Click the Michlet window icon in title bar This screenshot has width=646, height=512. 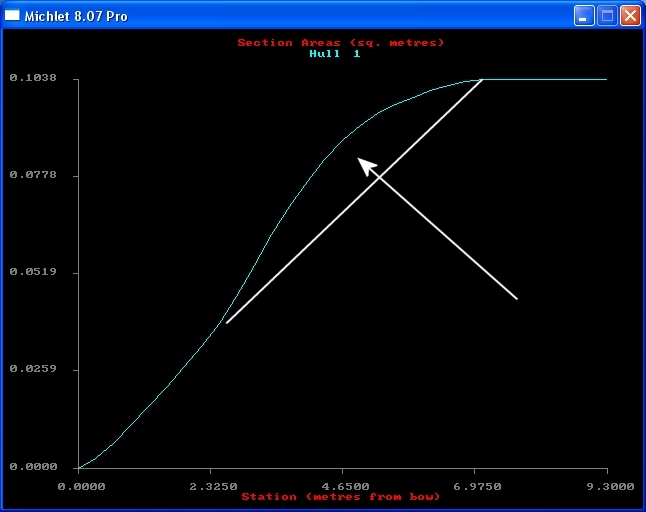tap(12, 15)
